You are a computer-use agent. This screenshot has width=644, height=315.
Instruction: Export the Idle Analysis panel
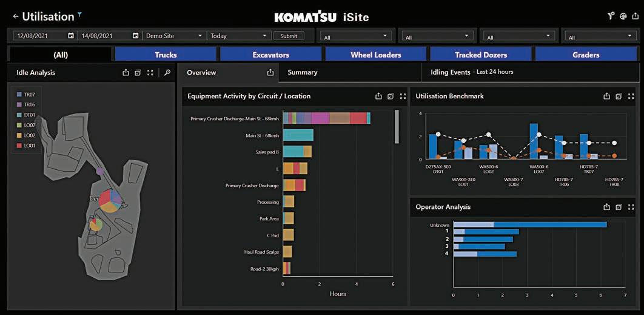pos(126,72)
